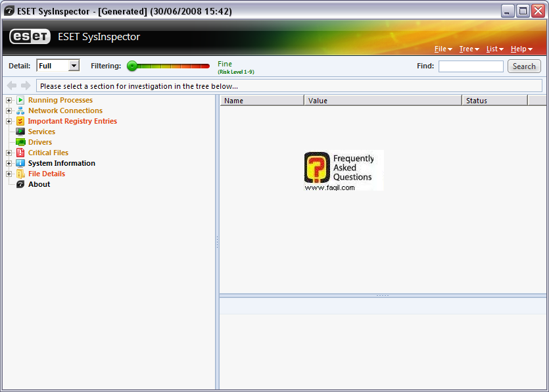Click the Network Connections icon
The width and height of the screenshot is (549, 392).
[x=20, y=110]
